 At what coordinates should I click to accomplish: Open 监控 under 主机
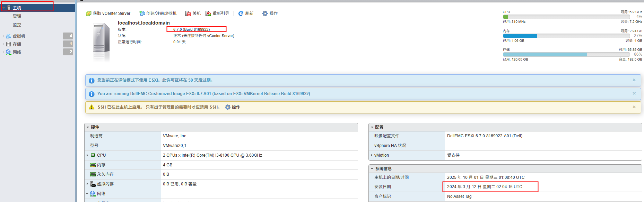17,25
